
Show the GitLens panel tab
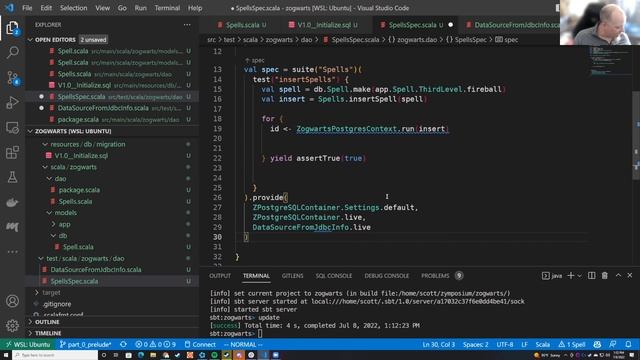pos(292,276)
